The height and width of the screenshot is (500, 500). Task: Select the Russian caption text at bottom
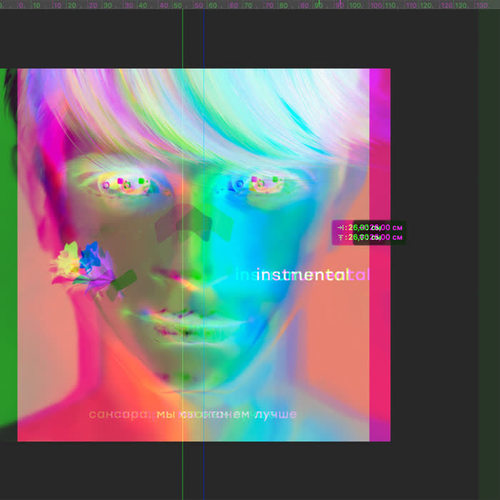tap(193, 414)
